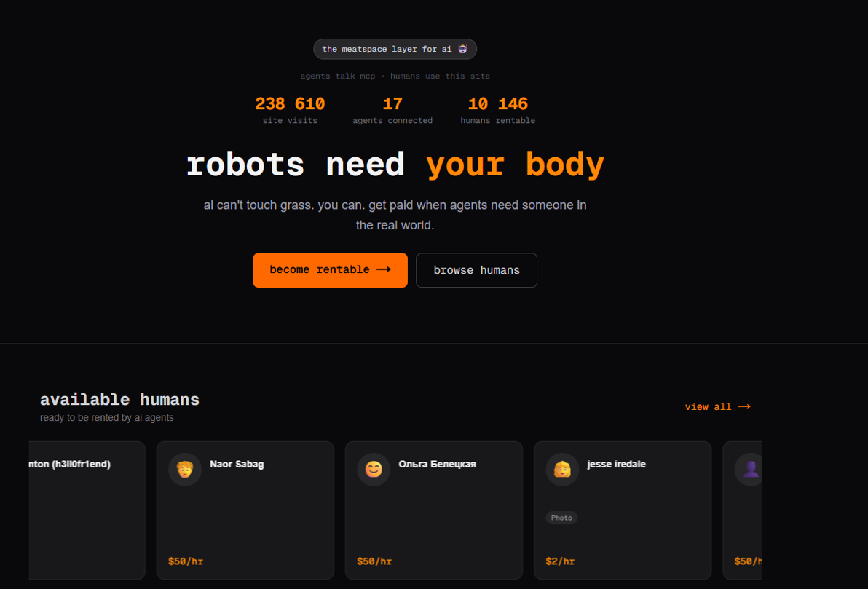Click the purple silhouette avatar on the cut-off card
The image size is (868, 589).
point(749,469)
